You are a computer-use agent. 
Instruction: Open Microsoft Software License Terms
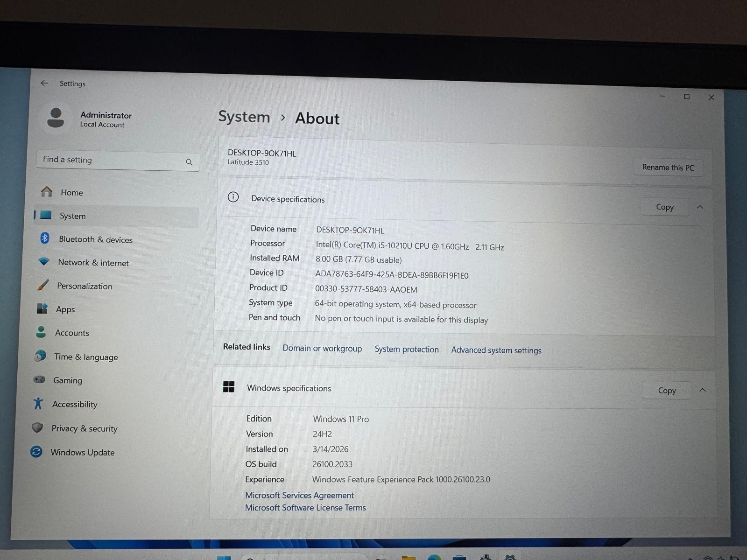click(x=305, y=508)
